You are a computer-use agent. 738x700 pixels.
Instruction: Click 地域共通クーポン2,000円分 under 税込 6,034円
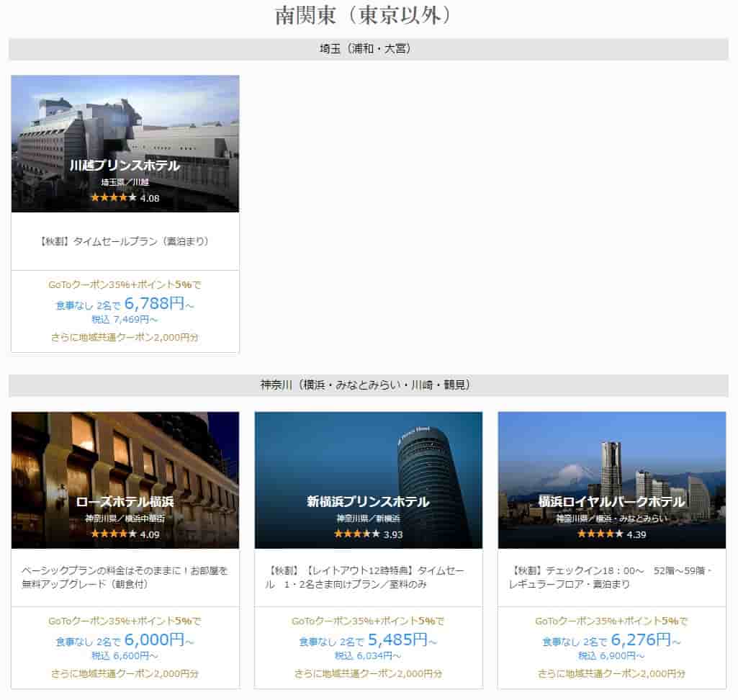368,673
